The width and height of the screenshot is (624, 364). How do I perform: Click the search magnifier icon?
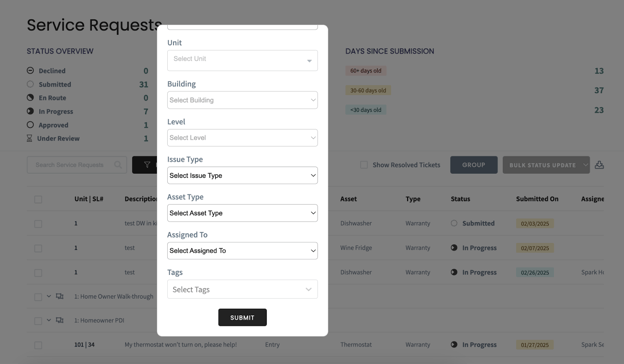click(x=118, y=165)
